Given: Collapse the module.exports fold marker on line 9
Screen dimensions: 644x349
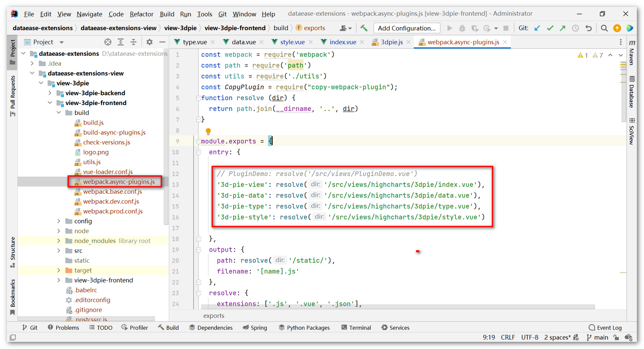Looking at the screenshot, I should (x=198, y=141).
